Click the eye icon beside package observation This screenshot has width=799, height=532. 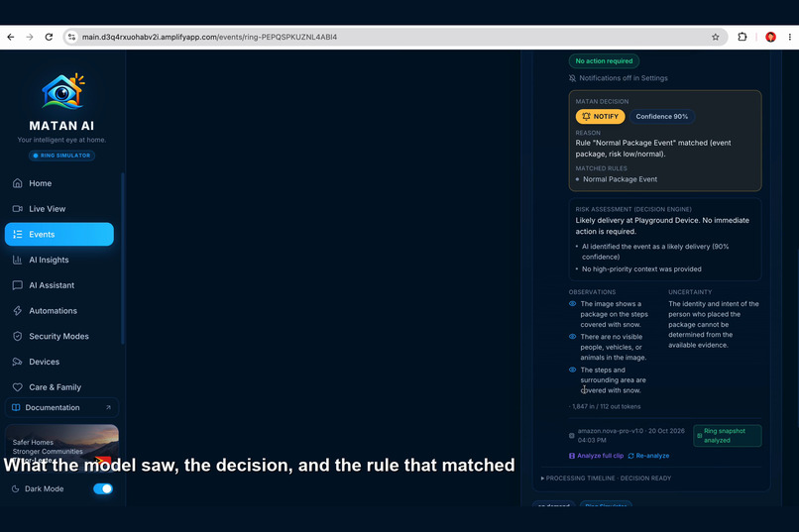click(x=572, y=304)
